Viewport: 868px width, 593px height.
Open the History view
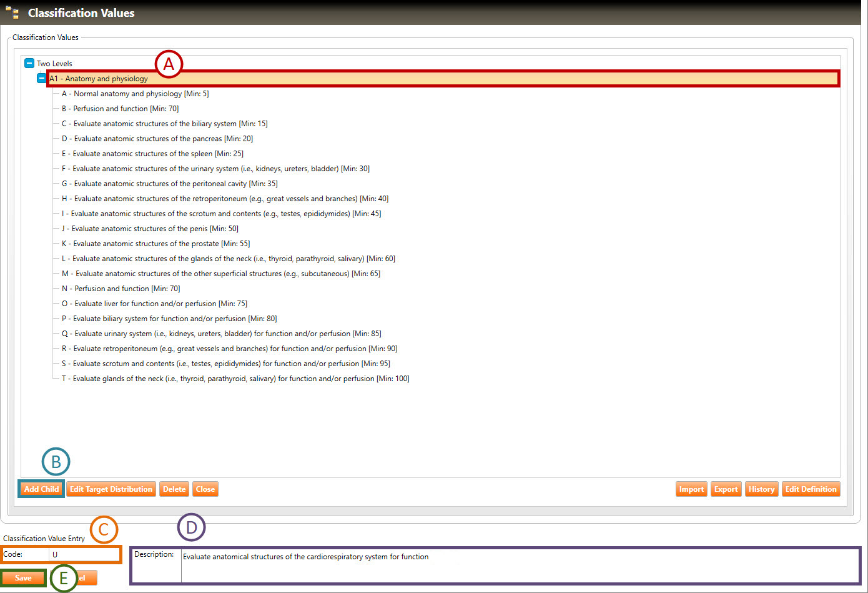click(x=761, y=489)
